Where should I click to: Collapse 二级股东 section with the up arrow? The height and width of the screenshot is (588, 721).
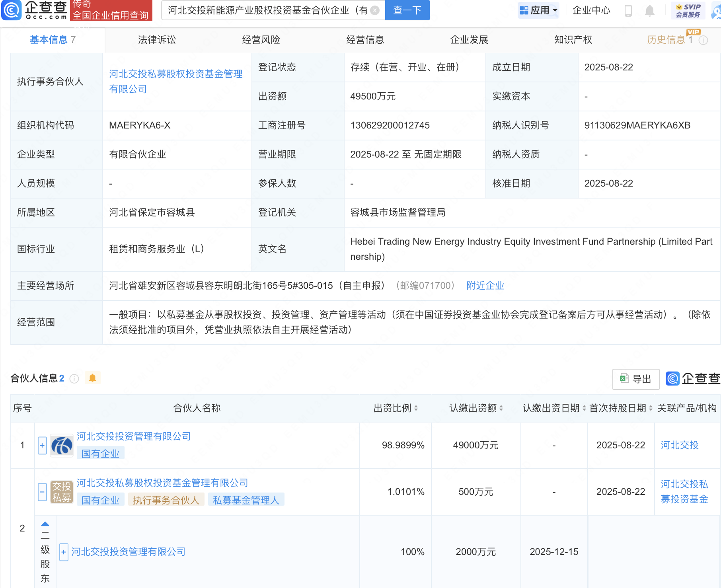click(x=45, y=524)
